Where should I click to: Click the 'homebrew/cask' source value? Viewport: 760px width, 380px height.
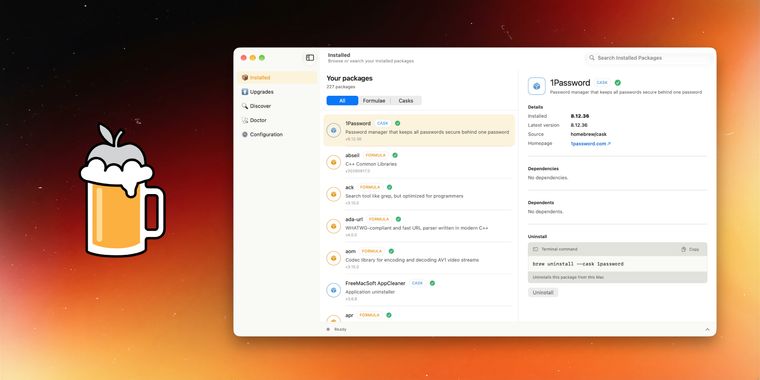(588, 134)
